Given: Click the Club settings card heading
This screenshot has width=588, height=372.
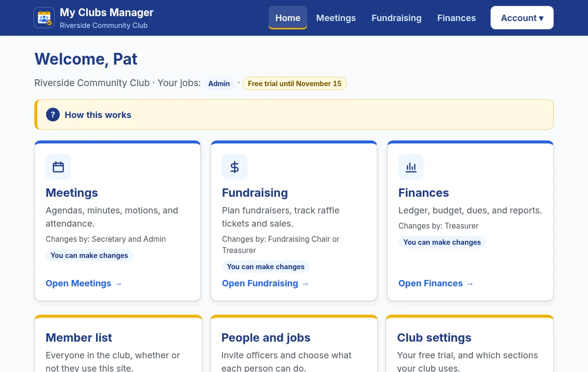Looking at the screenshot, I should [434, 338].
